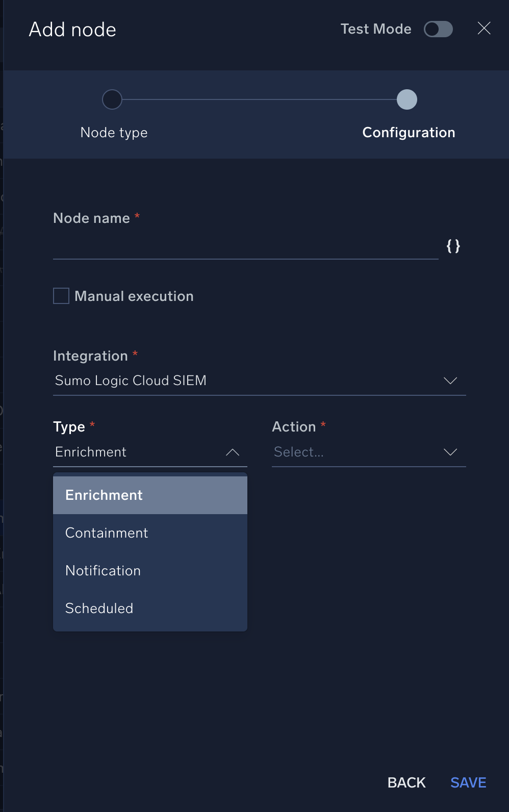Toggle Test Mode switch on

click(x=438, y=29)
